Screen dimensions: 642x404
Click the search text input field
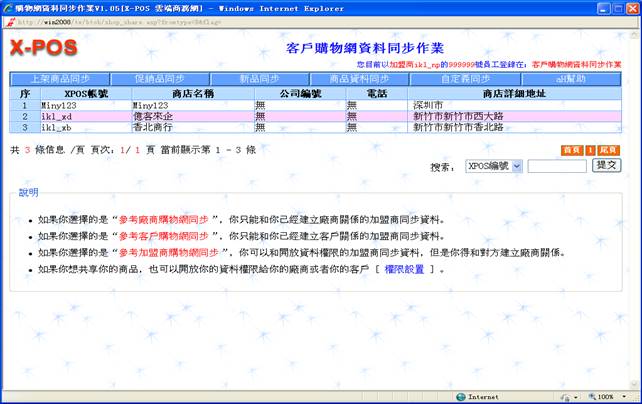[x=556, y=166]
